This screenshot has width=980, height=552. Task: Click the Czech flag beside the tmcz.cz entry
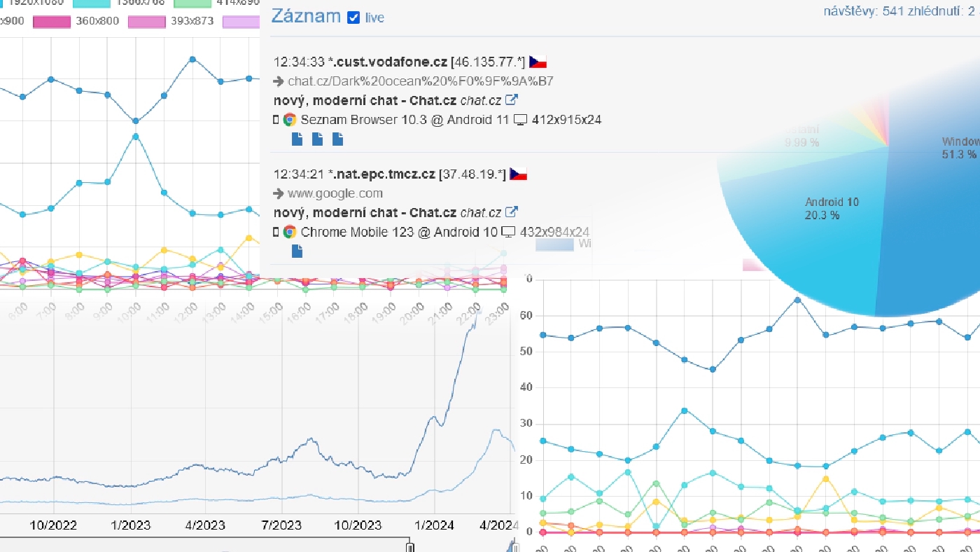coord(518,174)
